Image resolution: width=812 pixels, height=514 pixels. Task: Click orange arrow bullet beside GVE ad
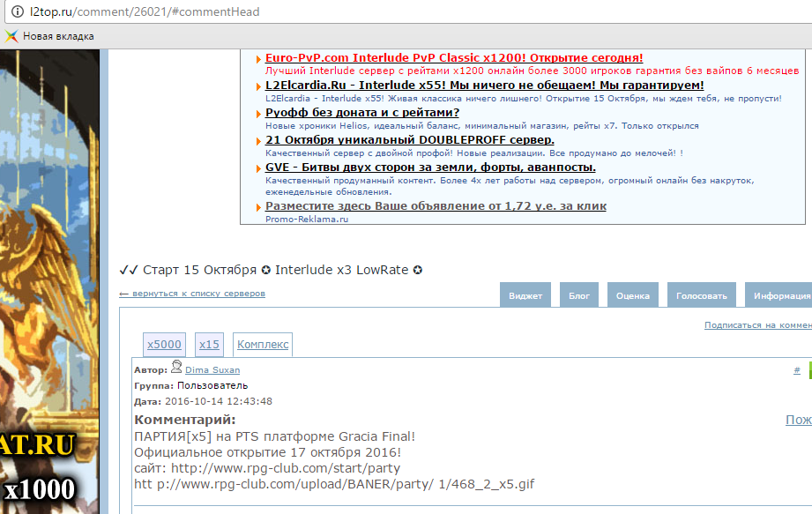(x=258, y=168)
